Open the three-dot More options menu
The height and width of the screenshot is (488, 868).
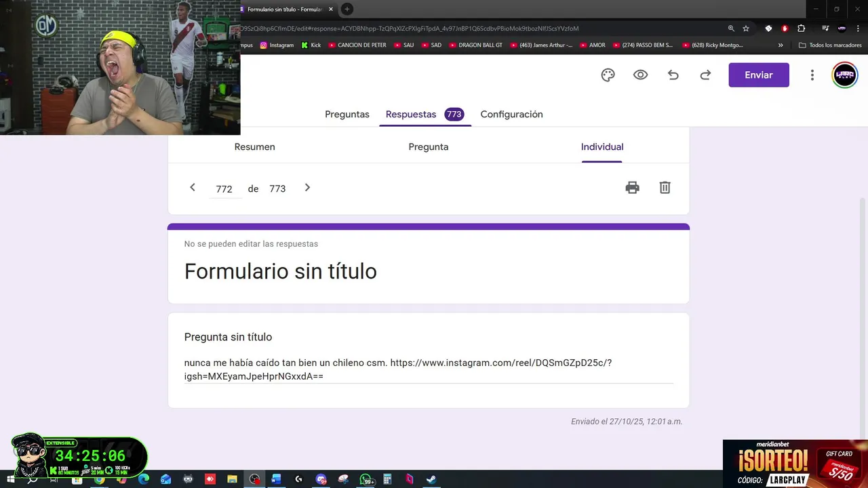tap(812, 75)
